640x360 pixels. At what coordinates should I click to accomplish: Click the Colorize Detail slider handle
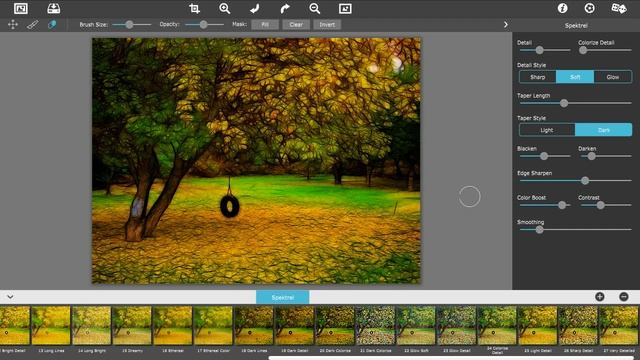pyautogui.click(x=583, y=50)
